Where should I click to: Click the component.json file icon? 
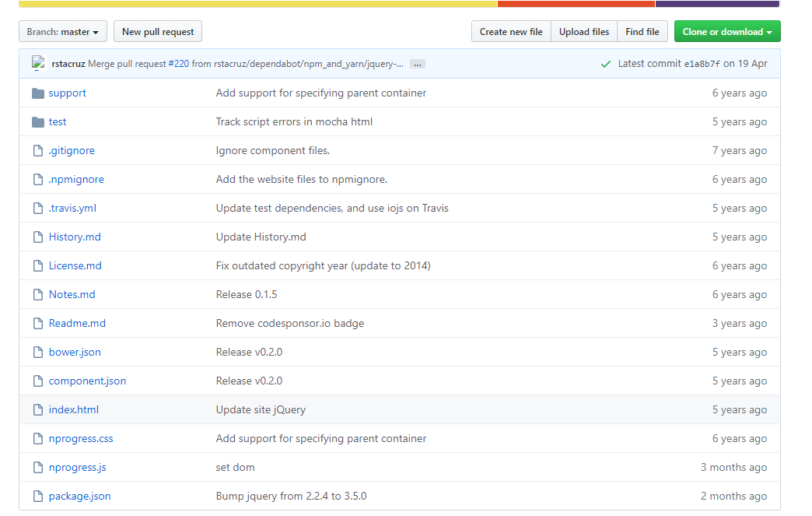38,381
